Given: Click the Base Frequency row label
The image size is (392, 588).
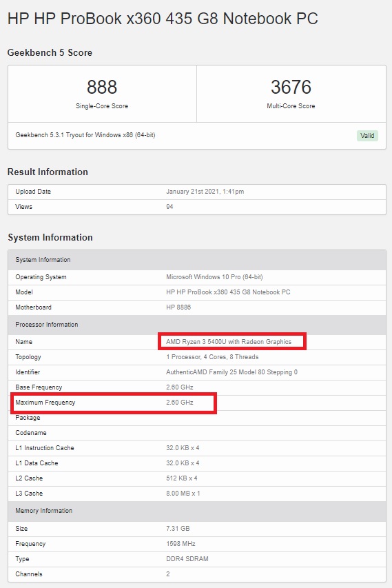Looking at the screenshot, I should [x=39, y=387].
